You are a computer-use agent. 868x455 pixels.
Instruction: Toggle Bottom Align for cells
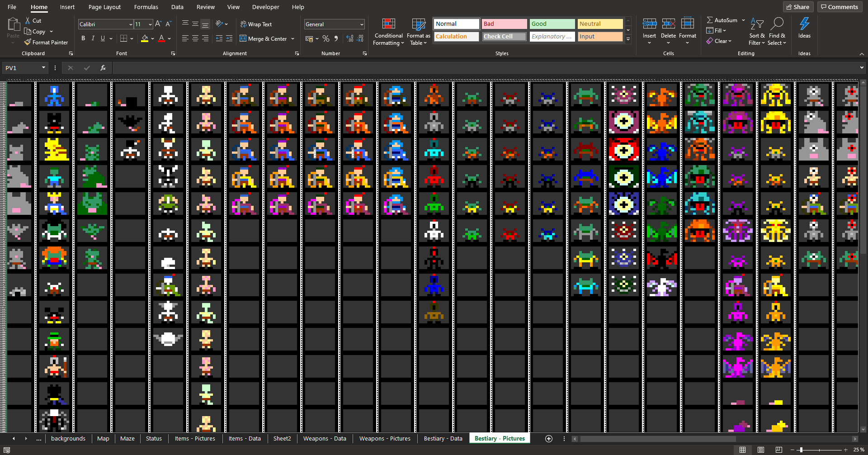pos(205,24)
